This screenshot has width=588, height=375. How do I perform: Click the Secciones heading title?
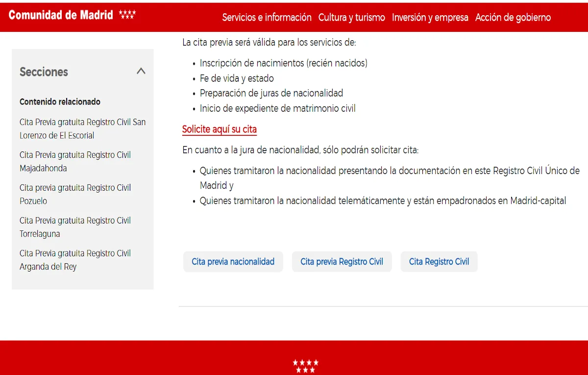point(44,72)
